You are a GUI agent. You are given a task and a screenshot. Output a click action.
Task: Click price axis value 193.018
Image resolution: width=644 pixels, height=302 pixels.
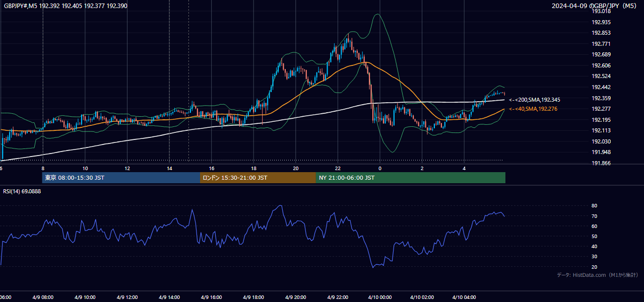601,12
